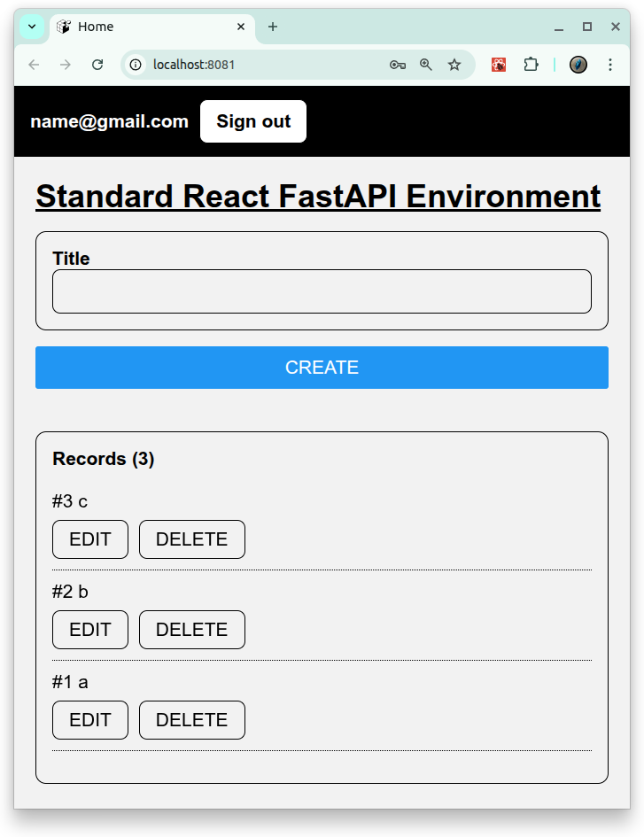Viewport: 644px width, 837px height.
Task: Click the zoom magnifier icon in address bar
Action: (x=425, y=65)
